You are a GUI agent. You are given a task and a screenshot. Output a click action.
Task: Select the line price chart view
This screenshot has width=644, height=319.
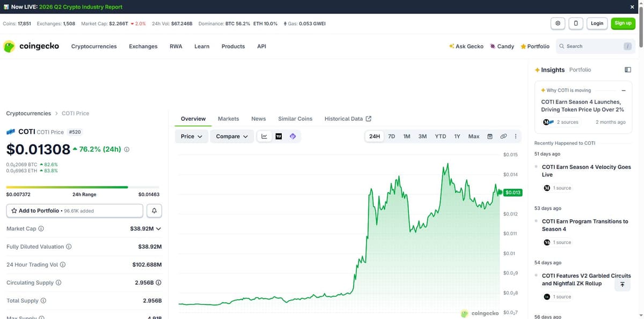pyautogui.click(x=264, y=136)
